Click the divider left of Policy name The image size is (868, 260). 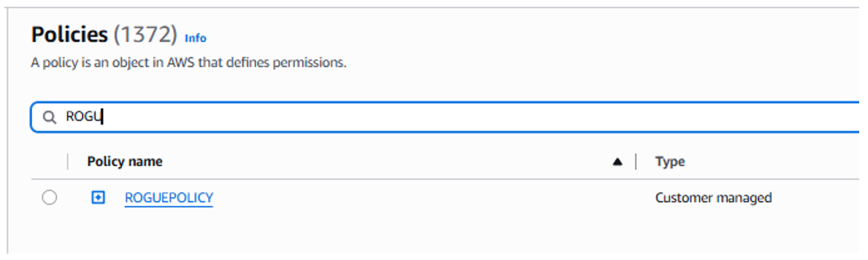click(x=68, y=162)
